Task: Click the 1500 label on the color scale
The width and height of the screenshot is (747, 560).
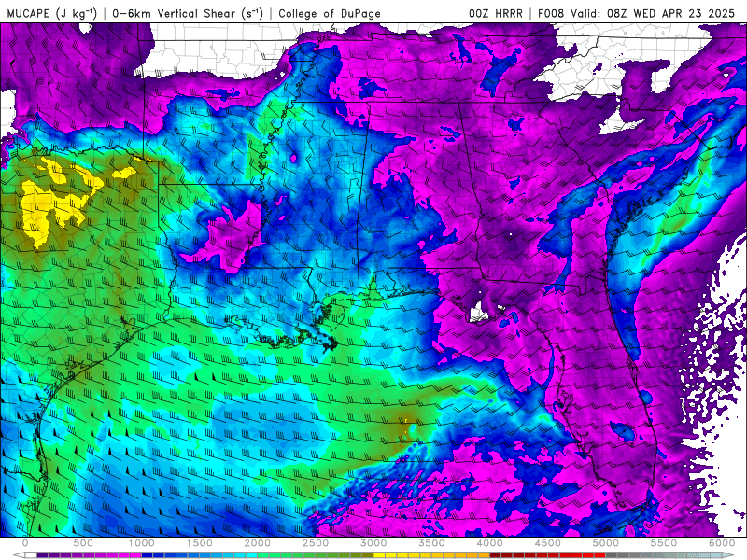Action: 200,543
